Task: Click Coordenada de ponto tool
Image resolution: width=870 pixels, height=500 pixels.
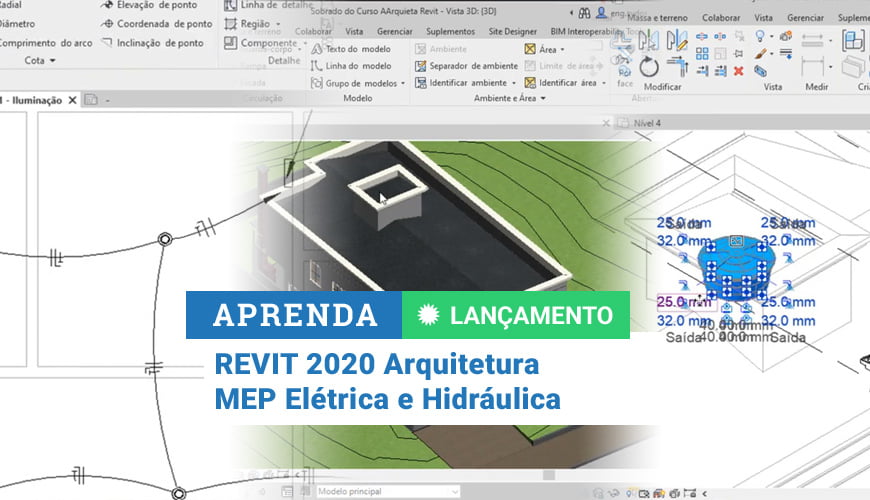Action: [x=157, y=24]
